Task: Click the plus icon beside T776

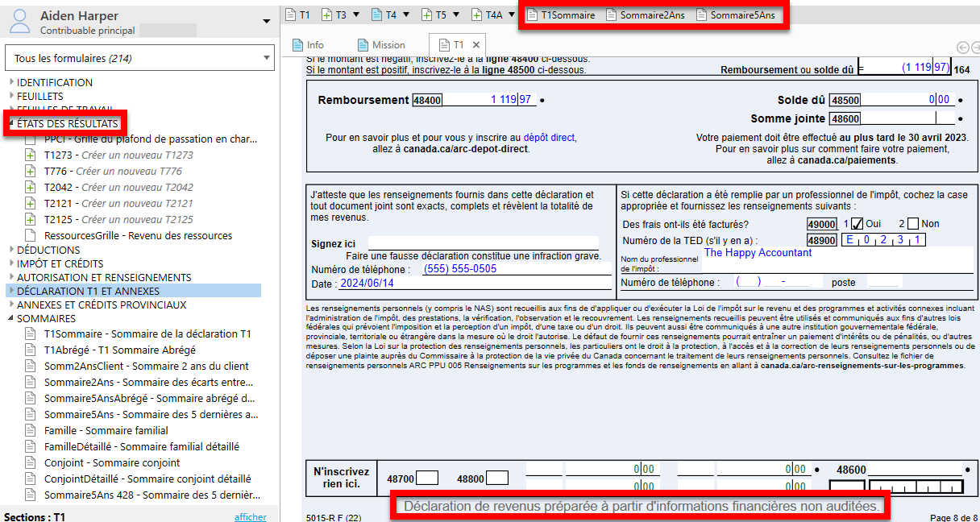Action: coord(31,172)
